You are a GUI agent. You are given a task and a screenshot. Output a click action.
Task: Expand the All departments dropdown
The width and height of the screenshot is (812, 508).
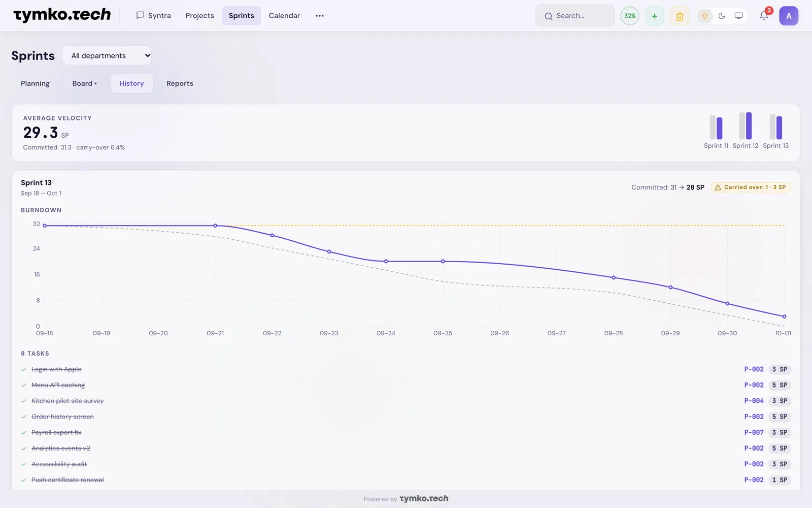pos(107,56)
